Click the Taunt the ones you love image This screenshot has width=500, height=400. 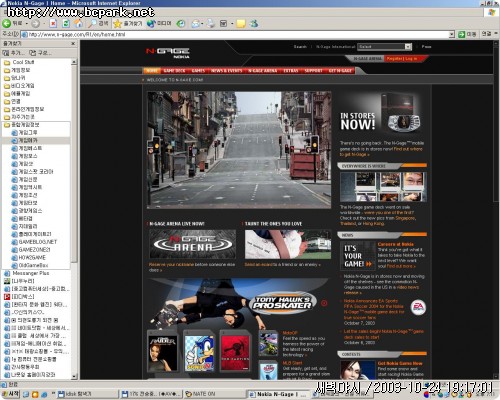pos(288,244)
